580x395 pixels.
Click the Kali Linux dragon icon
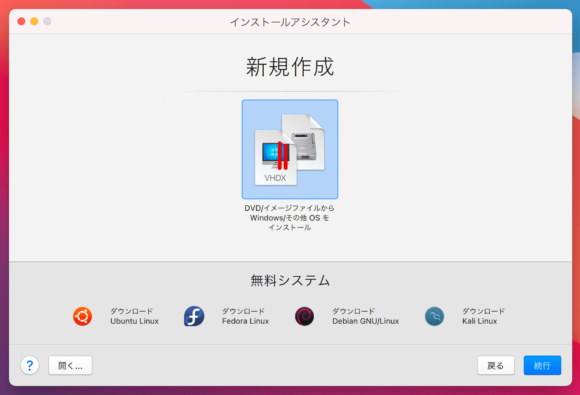pyautogui.click(x=434, y=317)
